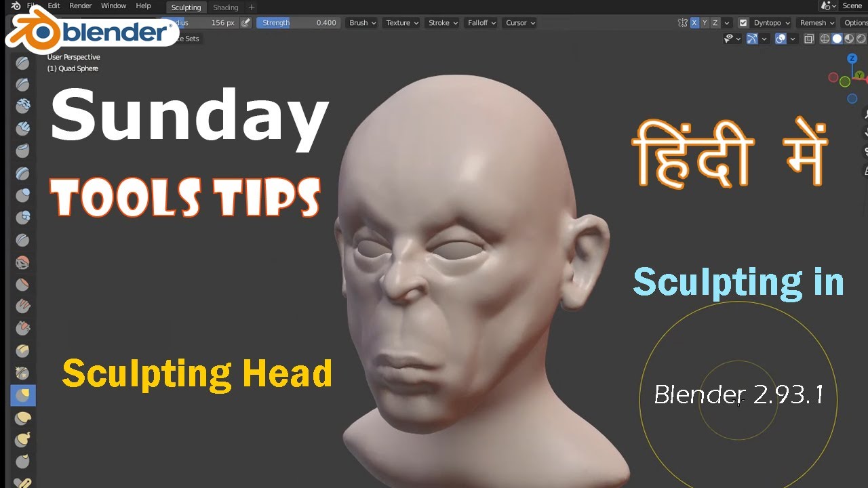Toggle X axis symmetry
This screenshot has height=488, width=868.
click(694, 23)
